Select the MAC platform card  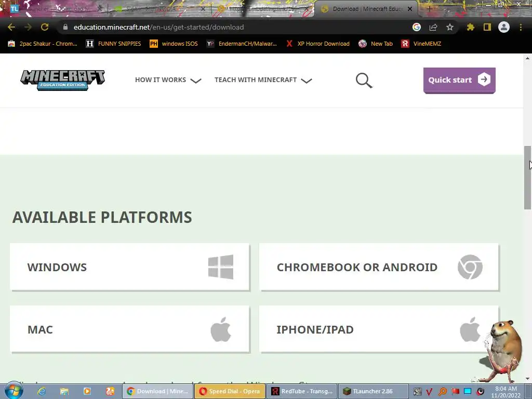click(x=129, y=329)
